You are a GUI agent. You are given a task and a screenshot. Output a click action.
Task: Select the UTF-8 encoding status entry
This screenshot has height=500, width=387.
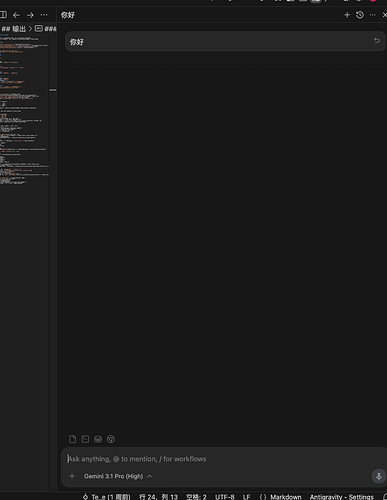(x=224, y=497)
